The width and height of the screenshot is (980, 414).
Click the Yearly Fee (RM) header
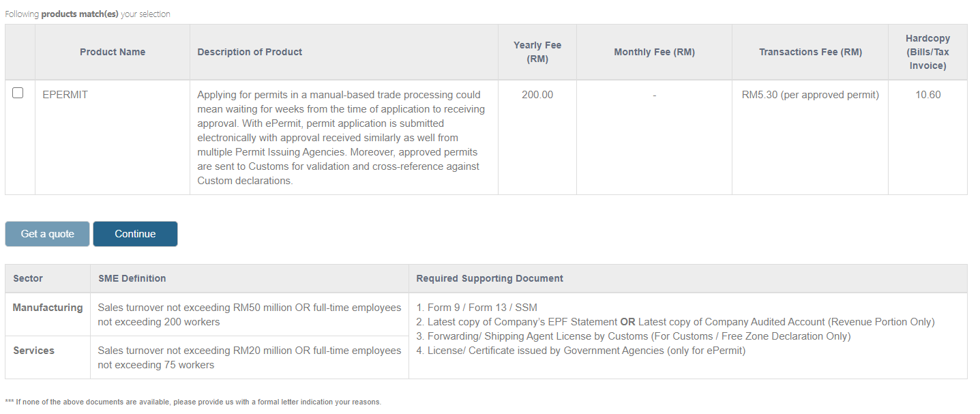(x=537, y=52)
